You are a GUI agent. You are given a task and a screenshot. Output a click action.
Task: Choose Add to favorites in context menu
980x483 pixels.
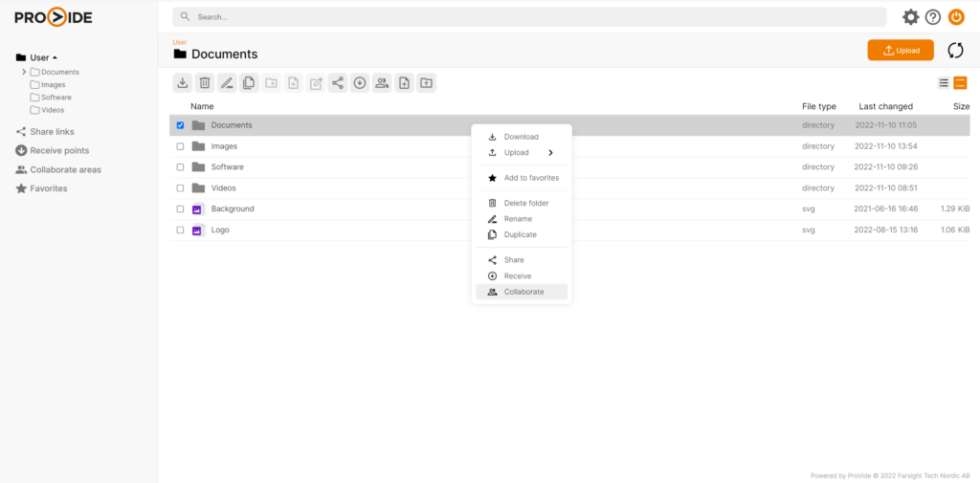(x=522, y=178)
